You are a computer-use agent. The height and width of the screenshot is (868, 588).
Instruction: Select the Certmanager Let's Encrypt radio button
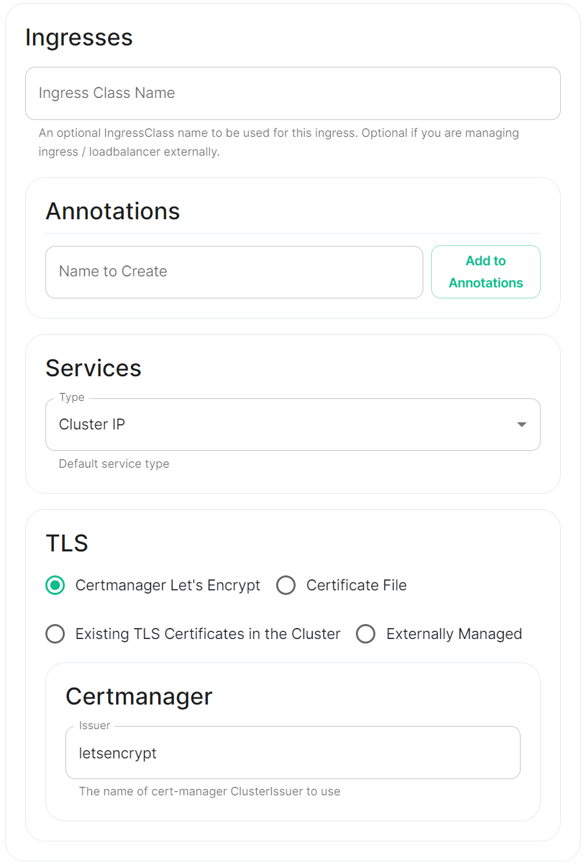click(55, 585)
